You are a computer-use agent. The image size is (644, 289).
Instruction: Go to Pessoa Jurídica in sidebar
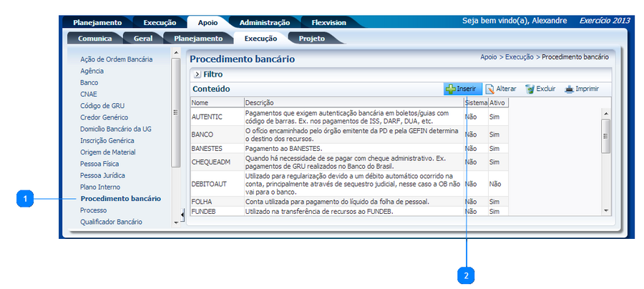click(103, 175)
